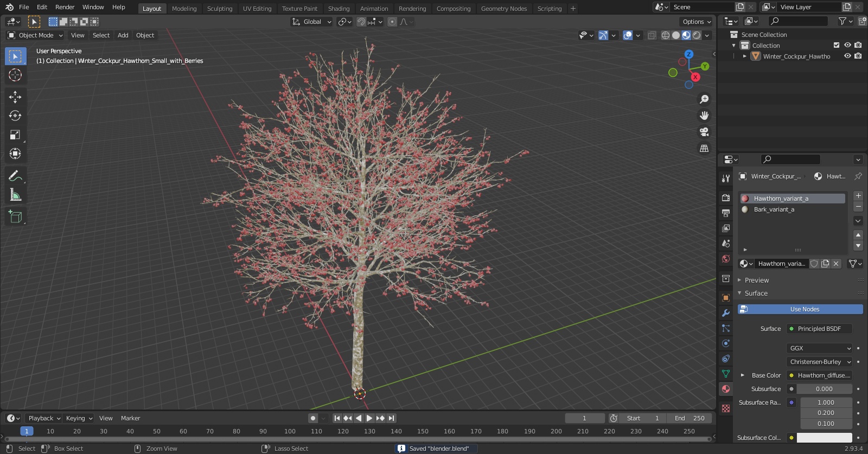This screenshot has height=454, width=868.
Task: Open the World properties tab
Action: point(726,259)
